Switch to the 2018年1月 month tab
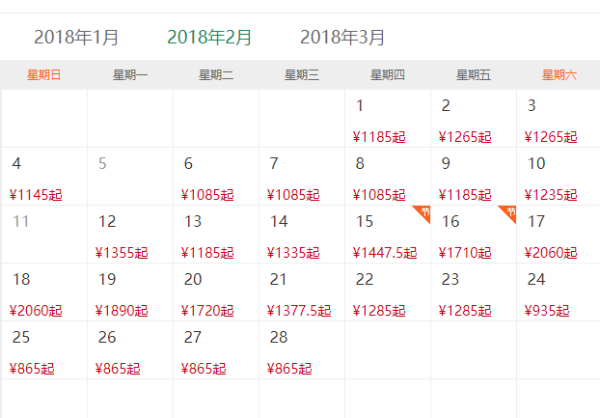The width and height of the screenshot is (600, 418). click(76, 38)
